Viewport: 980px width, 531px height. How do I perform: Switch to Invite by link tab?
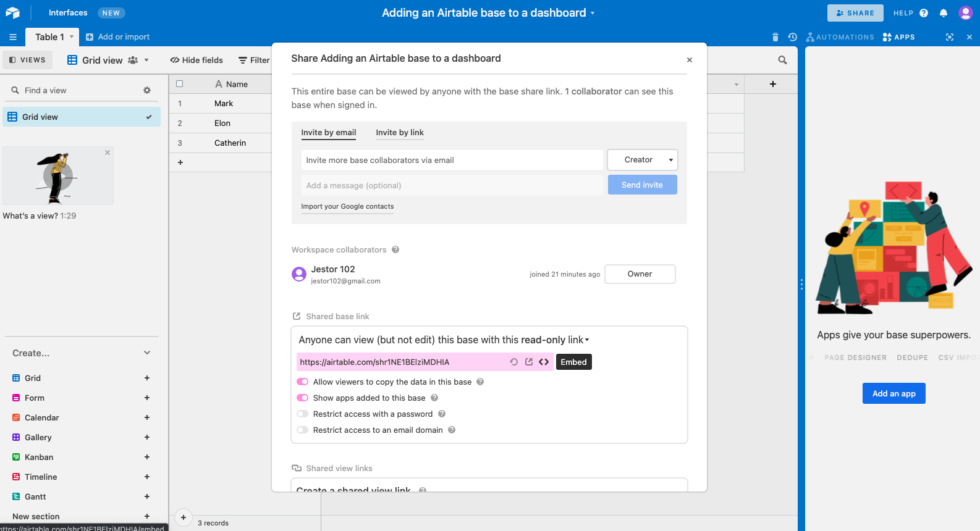[400, 133]
